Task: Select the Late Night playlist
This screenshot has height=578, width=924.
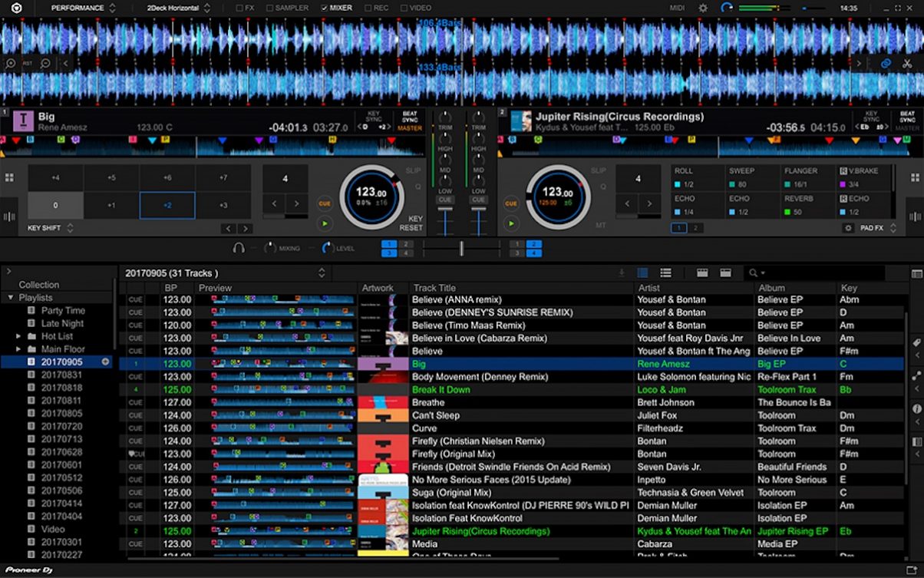Action: (62, 323)
